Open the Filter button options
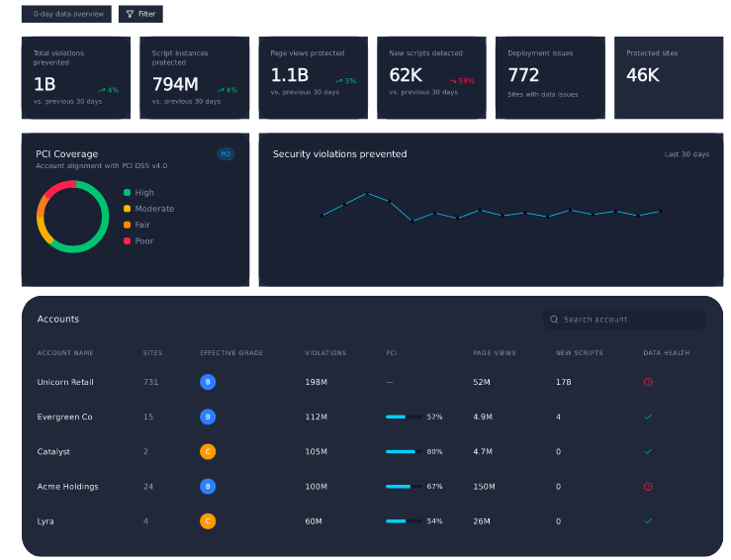 (x=140, y=14)
